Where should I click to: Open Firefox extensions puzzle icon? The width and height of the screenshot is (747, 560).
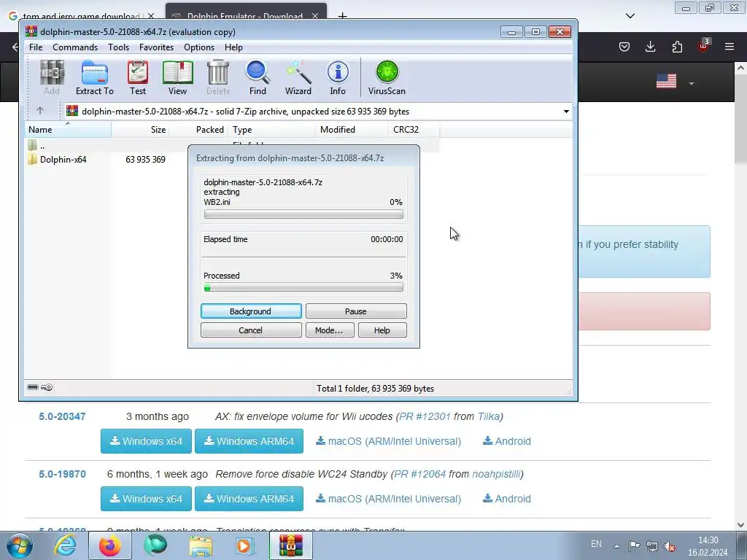[x=677, y=46]
